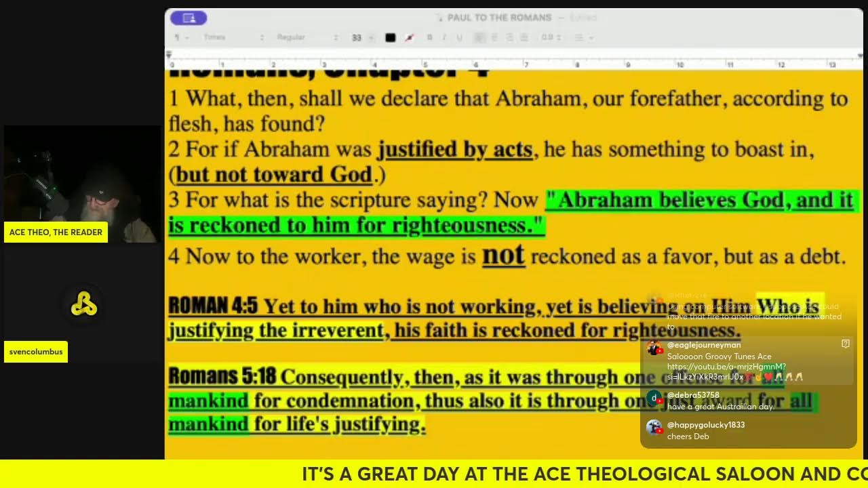Click the message icon on eaglejourneyman's comment
This screenshot has width=868, height=488.
pos(846,344)
